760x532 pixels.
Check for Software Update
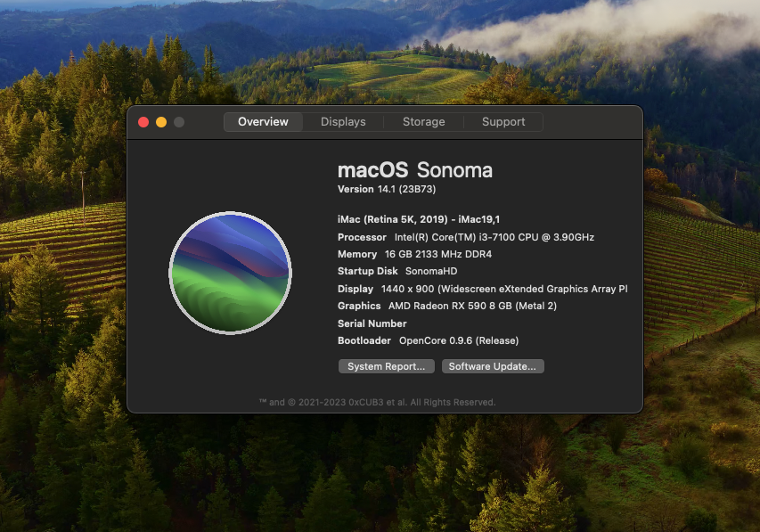click(493, 366)
